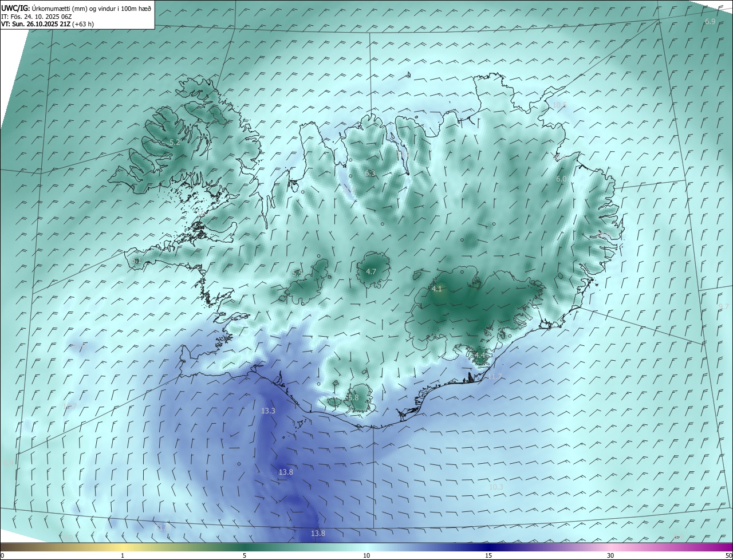Click the 11.7 value label off the coast

tap(495, 376)
